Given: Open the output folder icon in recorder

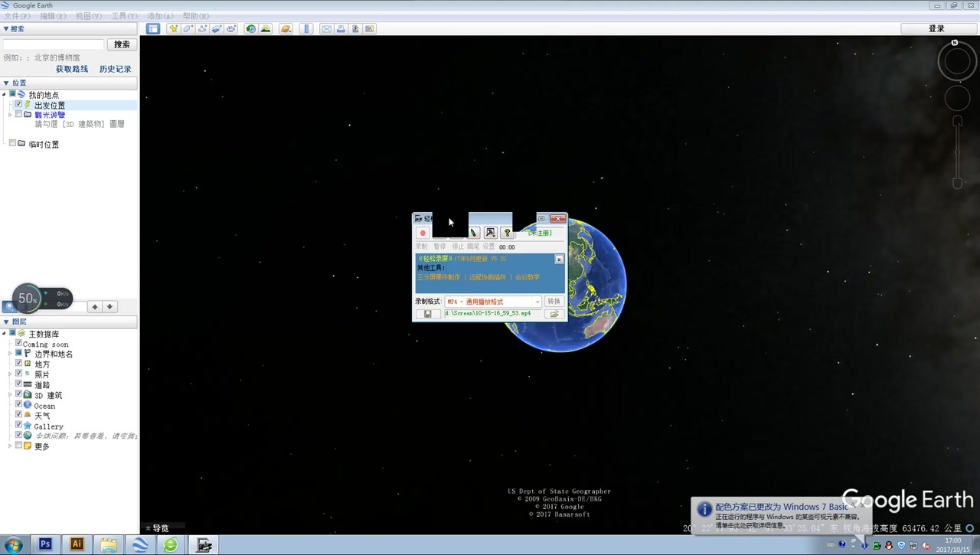Looking at the screenshot, I should 554,314.
